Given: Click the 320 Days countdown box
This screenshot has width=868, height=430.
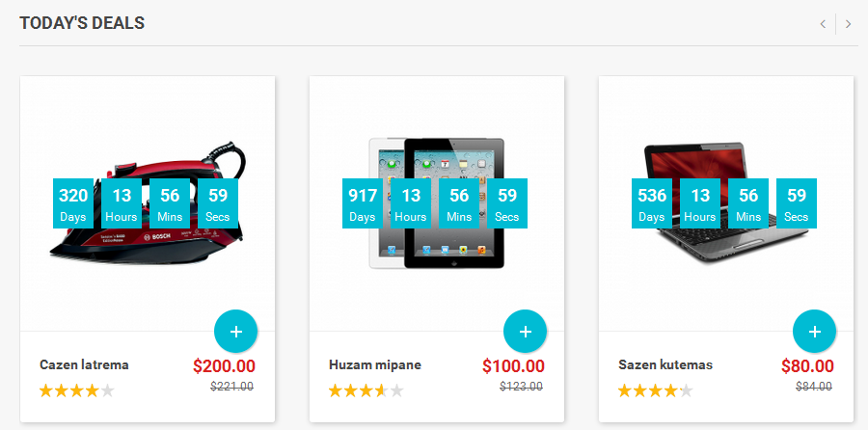Looking at the screenshot, I should pyautogui.click(x=73, y=203).
